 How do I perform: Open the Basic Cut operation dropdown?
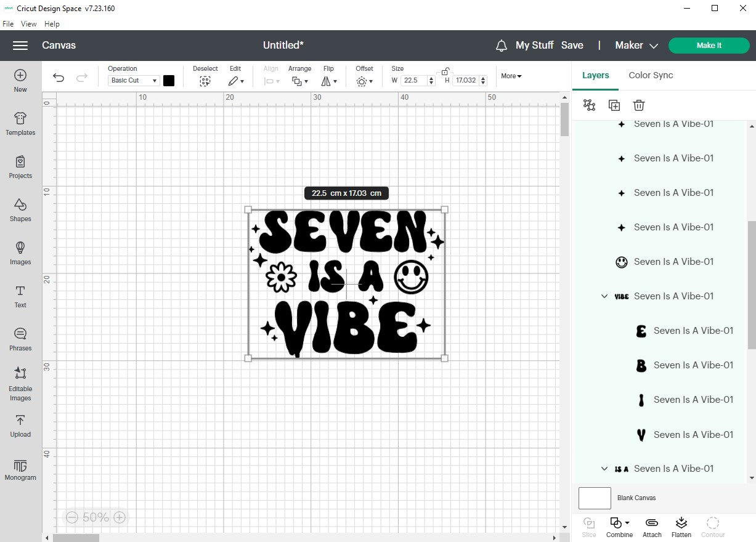click(132, 80)
